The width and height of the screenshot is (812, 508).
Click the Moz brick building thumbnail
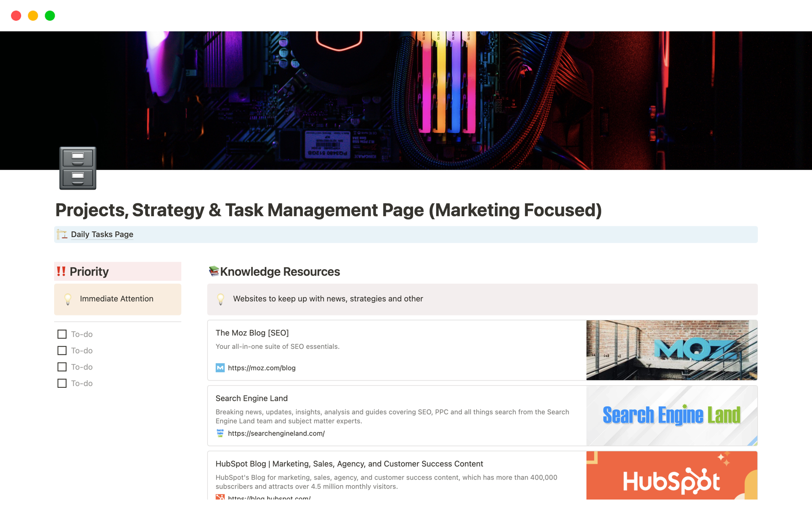click(671, 350)
